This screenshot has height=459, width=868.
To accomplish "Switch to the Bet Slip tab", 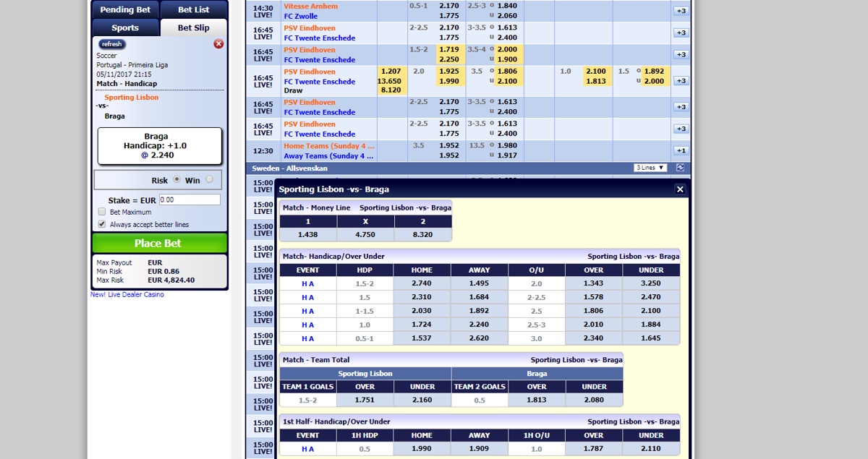I will coord(193,27).
